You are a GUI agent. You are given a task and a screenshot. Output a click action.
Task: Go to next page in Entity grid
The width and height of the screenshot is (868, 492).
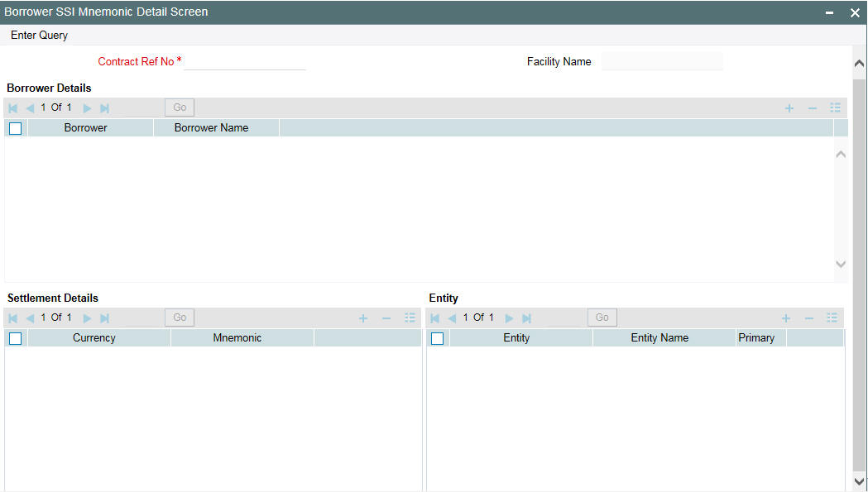(509, 318)
